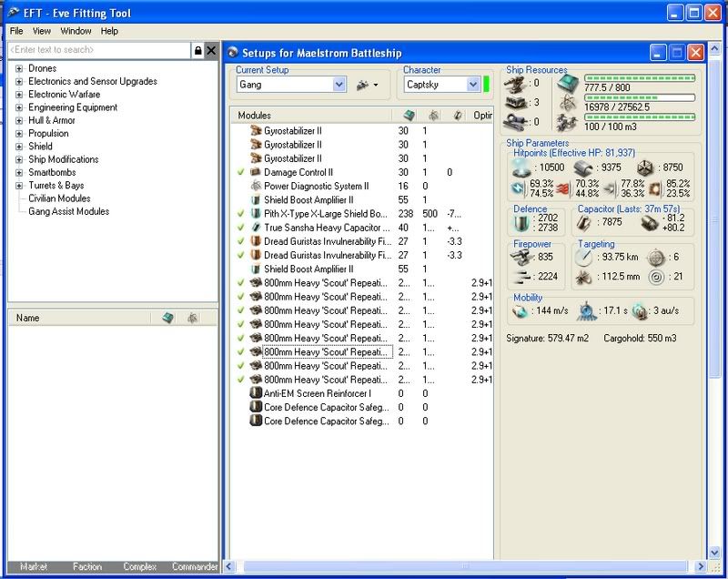
Task: Click the velocity icon showing 144 m/s
Action: [x=520, y=311]
